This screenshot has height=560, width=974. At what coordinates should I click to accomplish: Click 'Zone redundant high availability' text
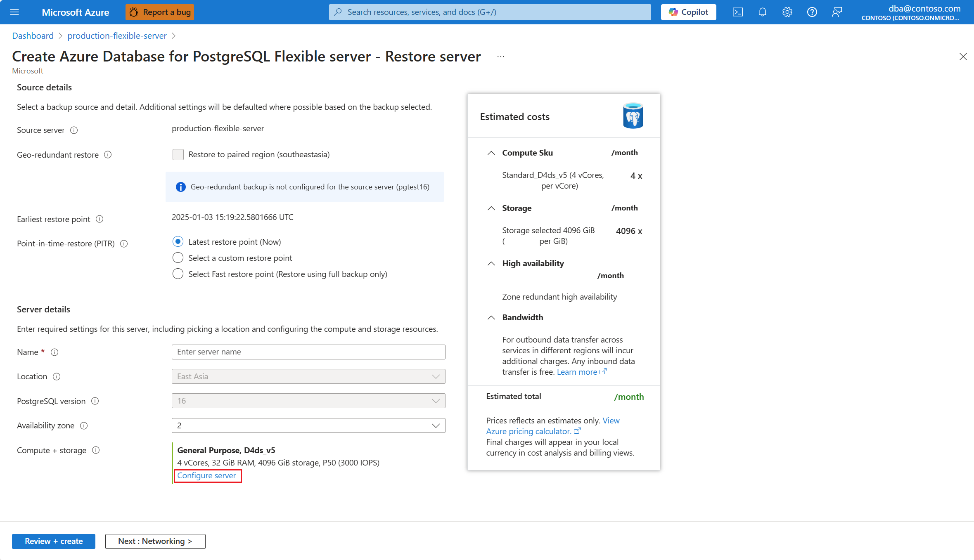coord(559,297)
